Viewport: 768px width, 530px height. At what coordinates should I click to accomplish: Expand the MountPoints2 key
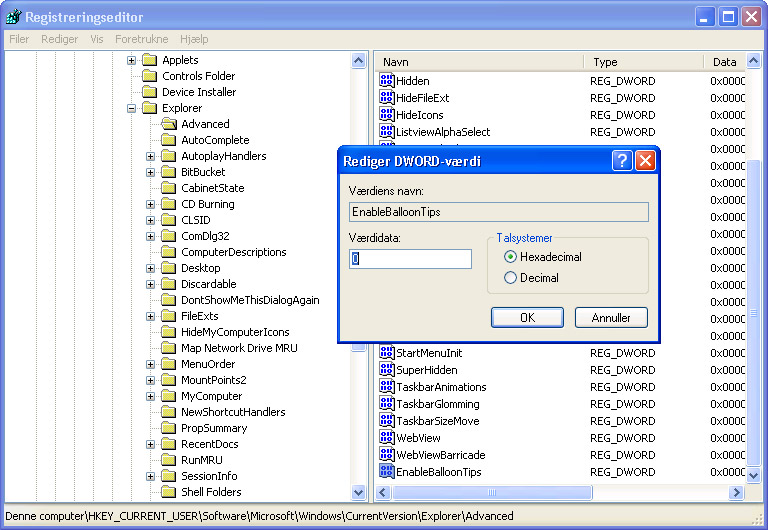pyautogui.click(x=150, y=380)
